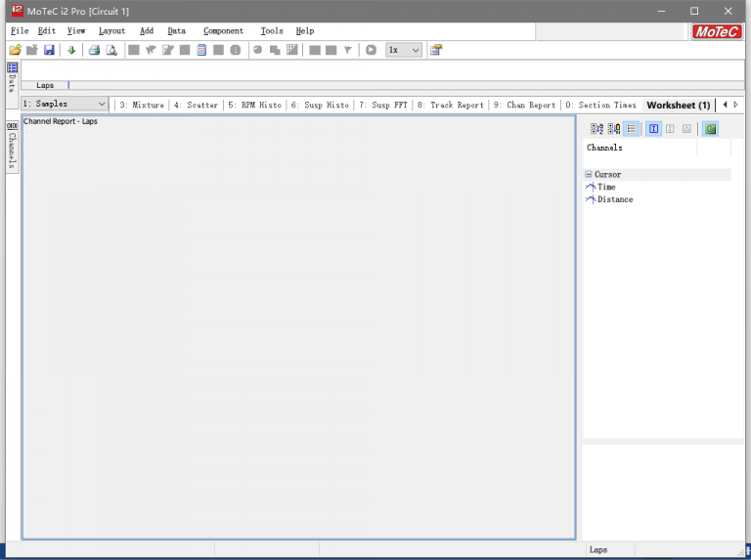Open the View menu
Screen dimensions: 751x560
[x=75, y=31]
